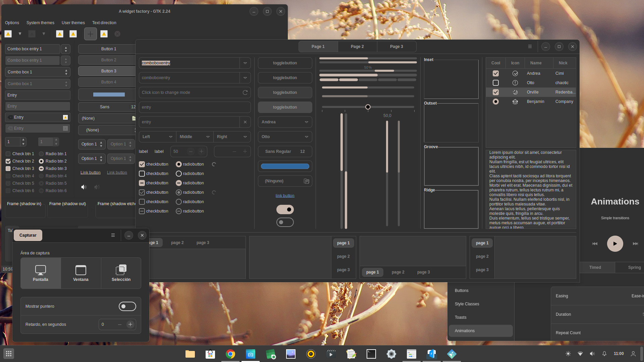Click the plus toolbar button in GTK 2 window
The height and width of the screenshot is (362, 644).
point(91,34)
